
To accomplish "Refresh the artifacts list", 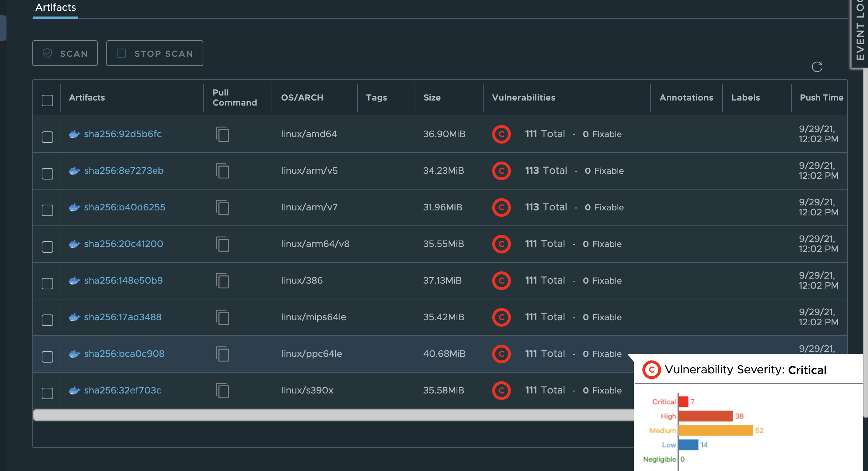I will (x=817, y=66).
